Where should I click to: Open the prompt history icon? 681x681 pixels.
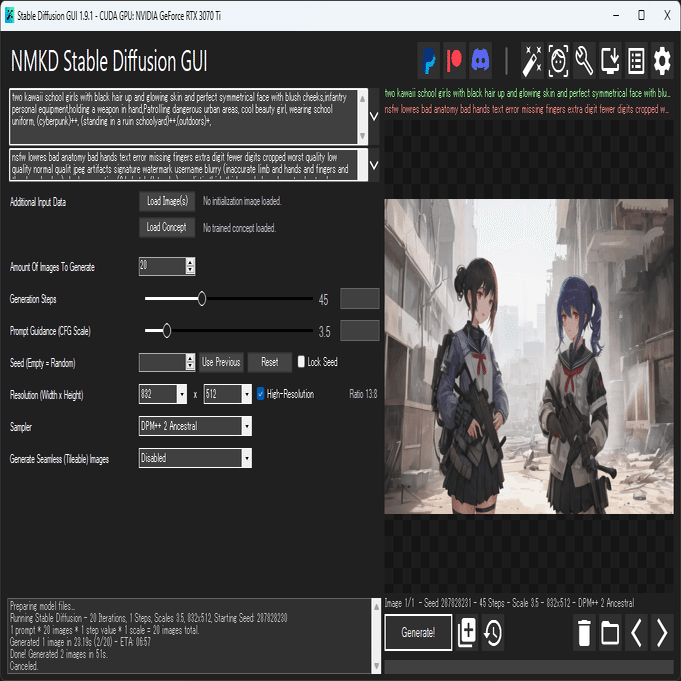pyautogui.click(x=493, y=632)
